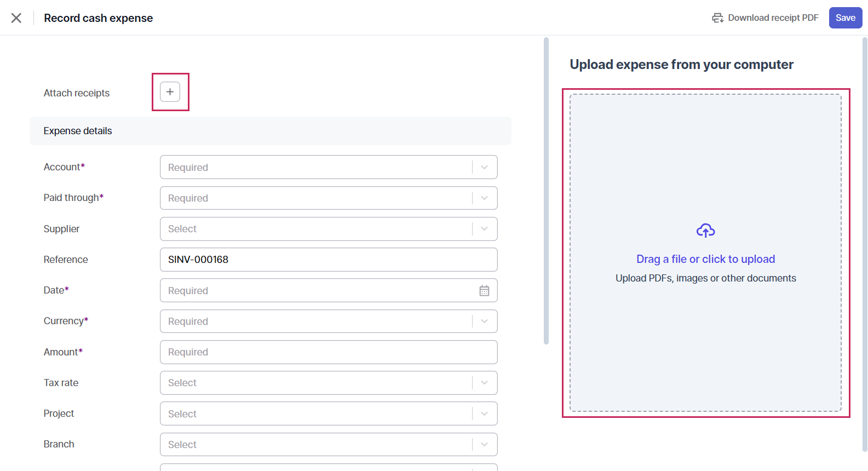Expand the Currency dropdown

484,321
